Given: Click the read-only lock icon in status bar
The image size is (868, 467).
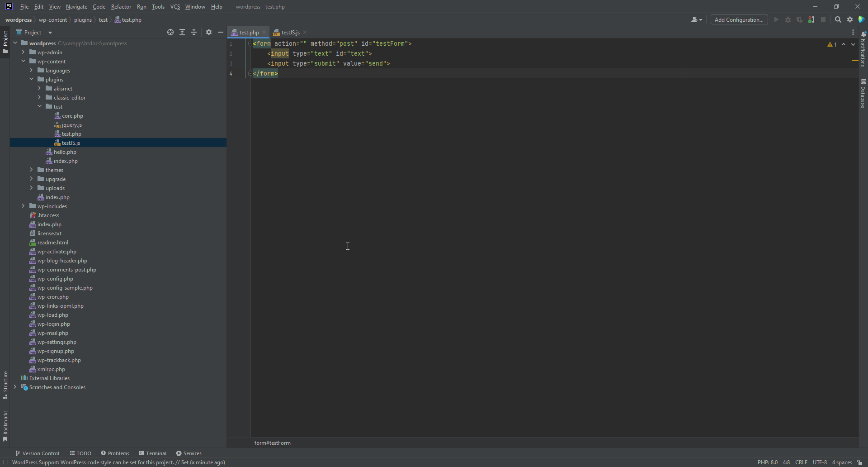Looking at the screenshot, I should [860, 462].
